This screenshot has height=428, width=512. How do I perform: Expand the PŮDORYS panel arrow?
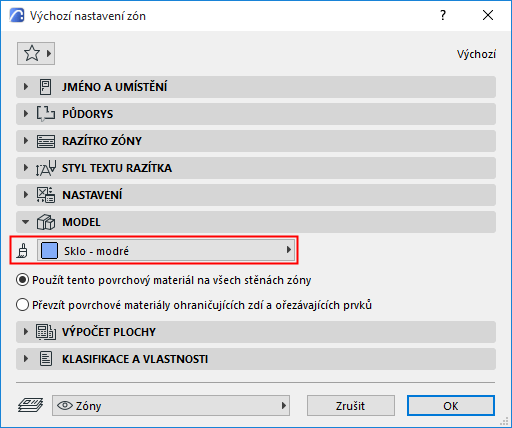coord(26,114)
